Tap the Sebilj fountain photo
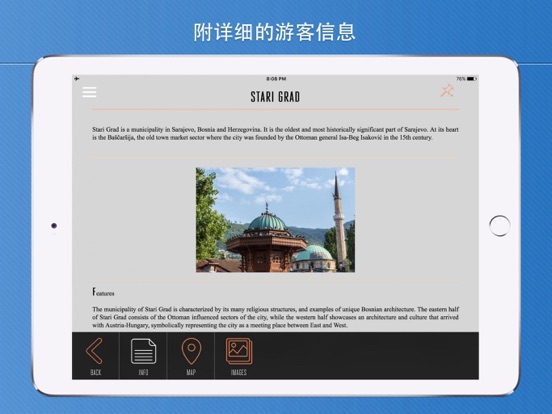552x414 pixels. [275, 220]
